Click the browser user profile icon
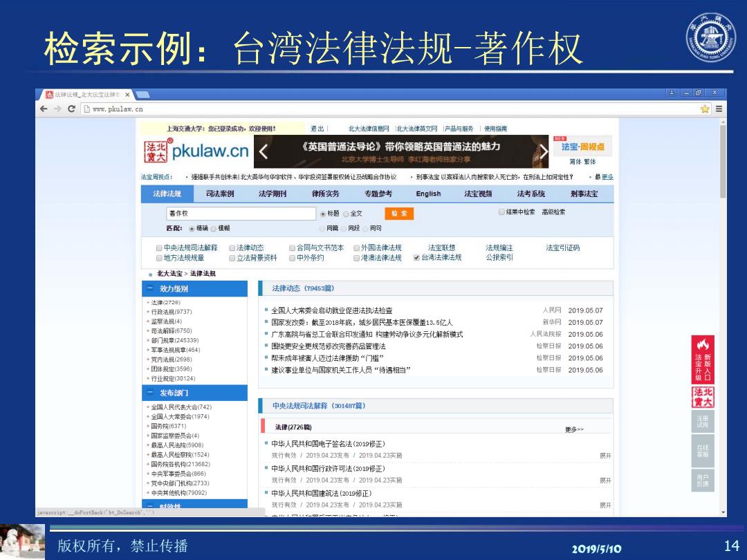 672,93
